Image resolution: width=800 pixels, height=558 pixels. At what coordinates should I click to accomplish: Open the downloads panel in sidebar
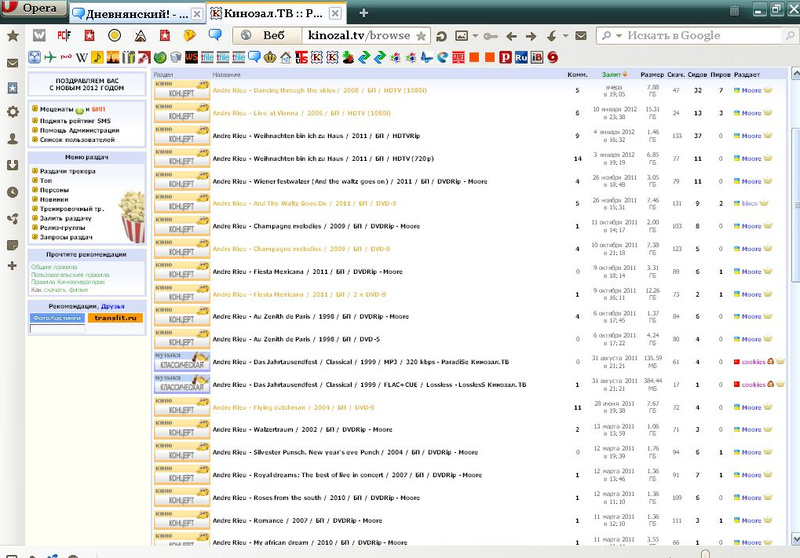(x=12, y=165)
